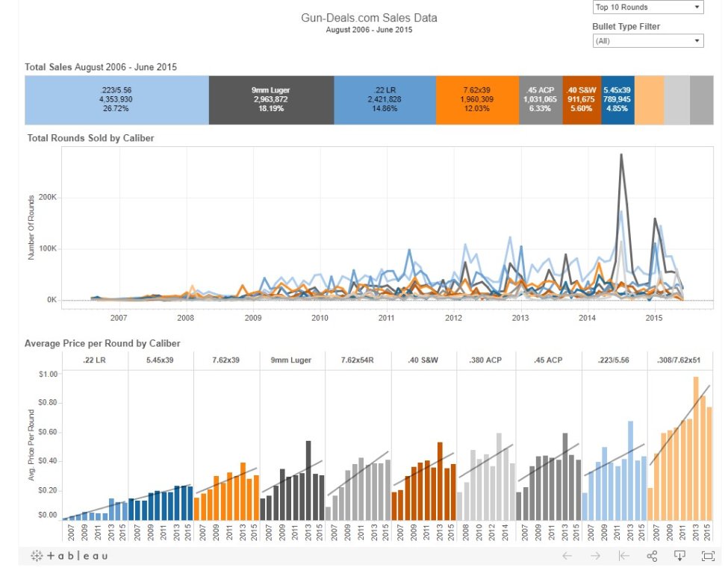Select the .22 LR total sales block
Image resolution: width=728 pixels, height=573 pixels.
tap(385, 100)
